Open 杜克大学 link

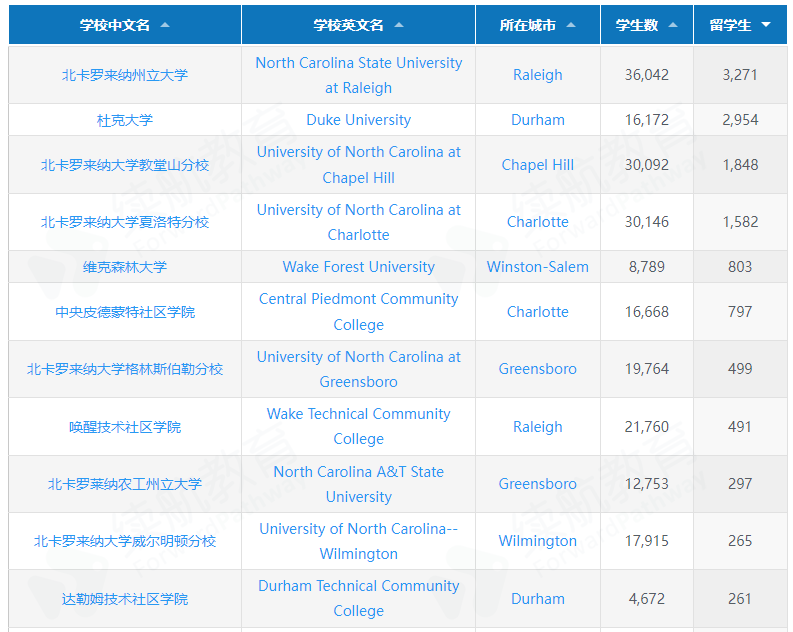pos(125,120)
